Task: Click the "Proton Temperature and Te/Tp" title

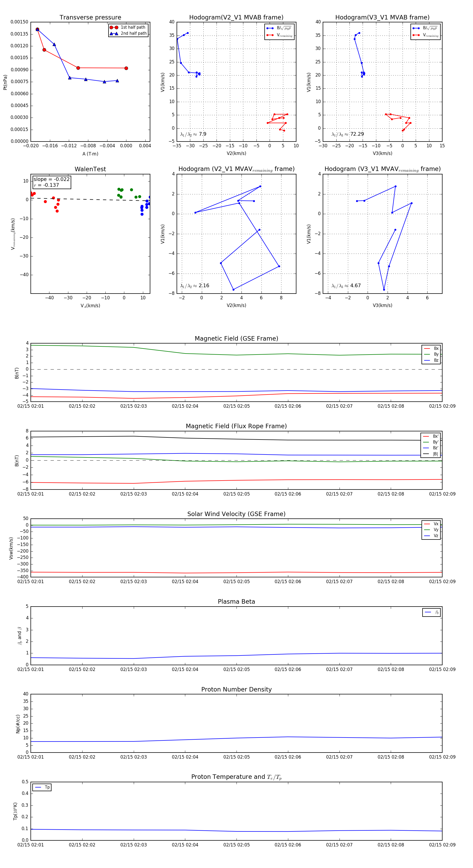Action: (x=236, y=777)
